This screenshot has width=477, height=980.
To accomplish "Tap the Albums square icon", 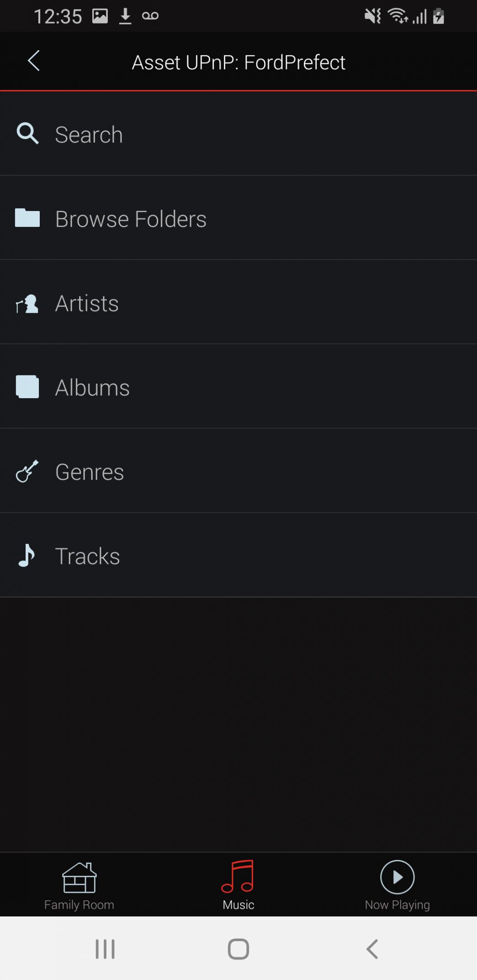I will 27,387.
